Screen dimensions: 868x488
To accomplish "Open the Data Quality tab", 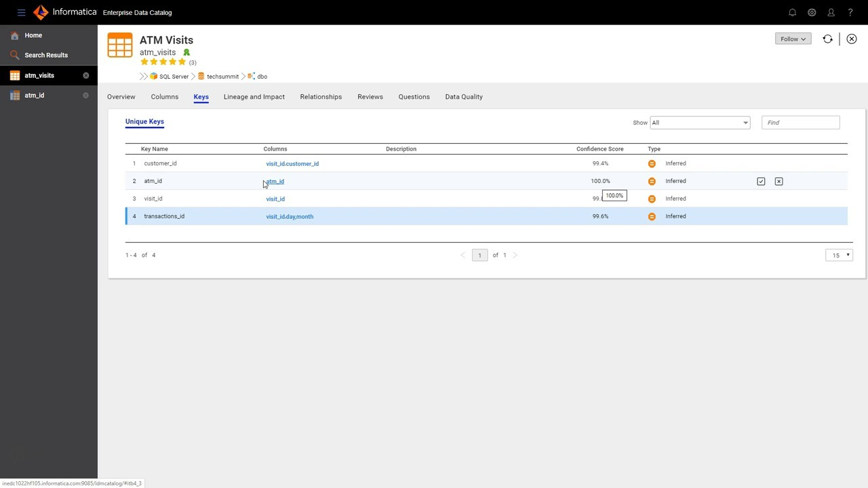I will (464, 97).
